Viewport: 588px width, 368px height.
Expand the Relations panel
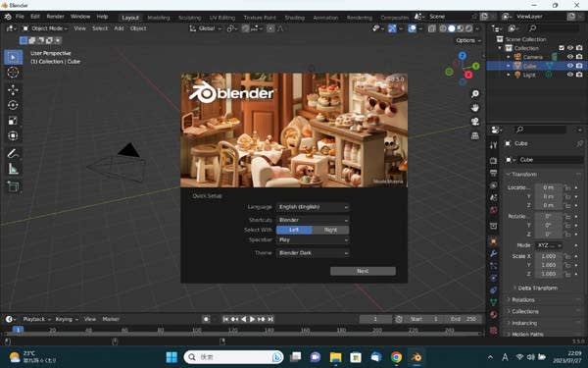[523, 299]
